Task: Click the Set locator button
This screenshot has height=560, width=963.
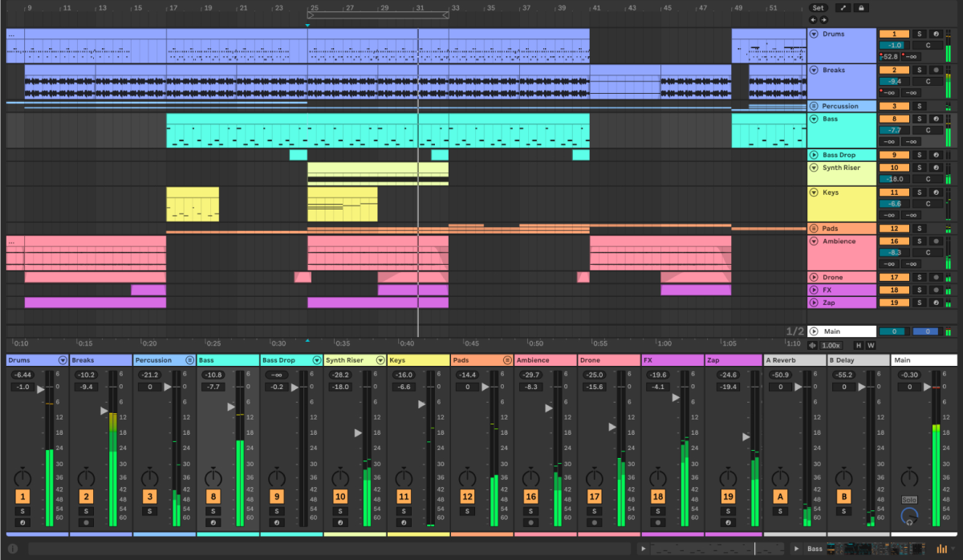Action: (x=819, y=7)
